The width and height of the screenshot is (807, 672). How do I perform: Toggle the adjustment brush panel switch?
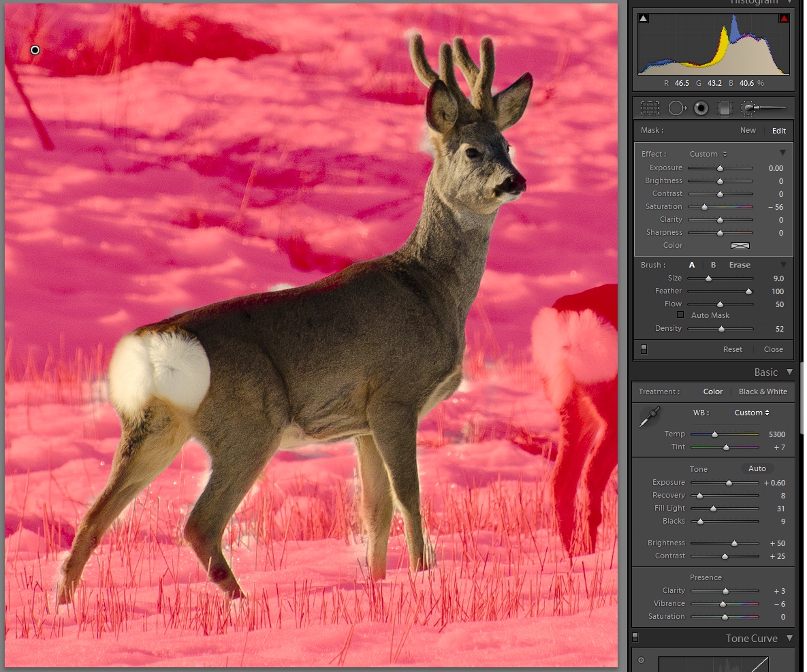(x=644, y=349)
